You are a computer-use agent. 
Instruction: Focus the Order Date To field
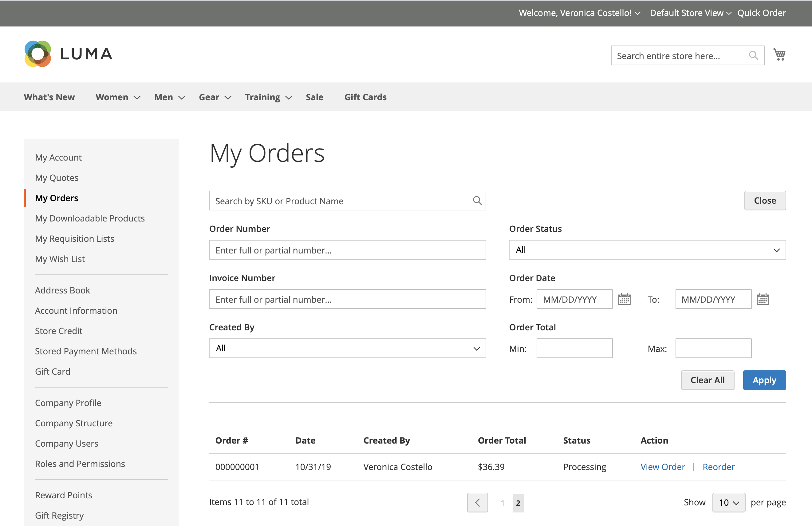click(x=713, y=299)
